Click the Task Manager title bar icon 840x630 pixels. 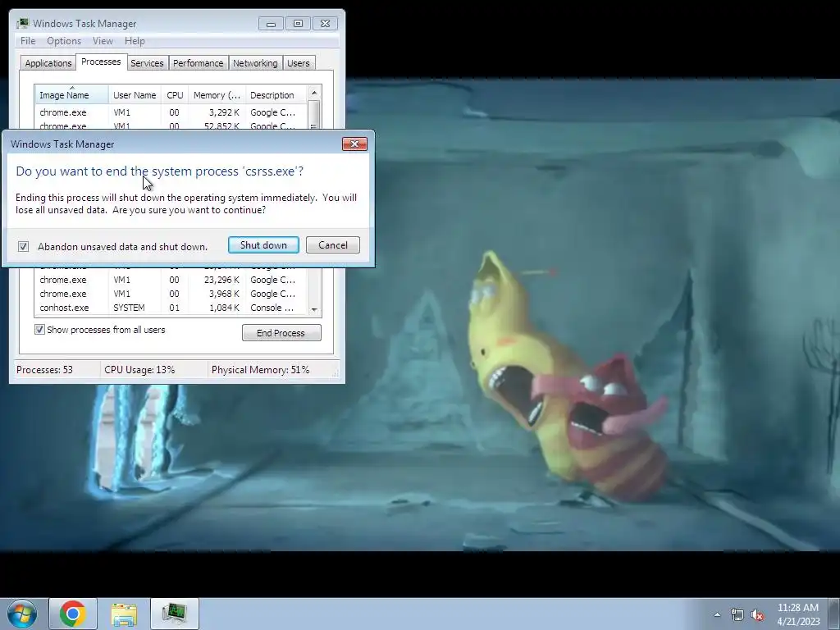[22, 23]
